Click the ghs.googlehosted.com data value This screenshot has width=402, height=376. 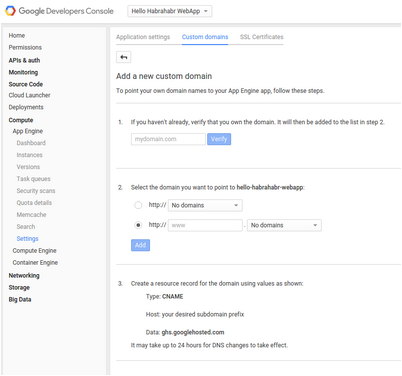[x=193, y=332]
